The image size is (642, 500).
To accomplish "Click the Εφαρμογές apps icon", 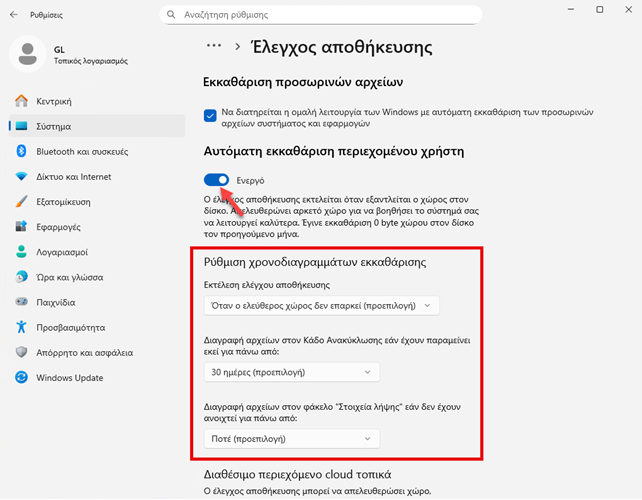I will pos(21,226).
